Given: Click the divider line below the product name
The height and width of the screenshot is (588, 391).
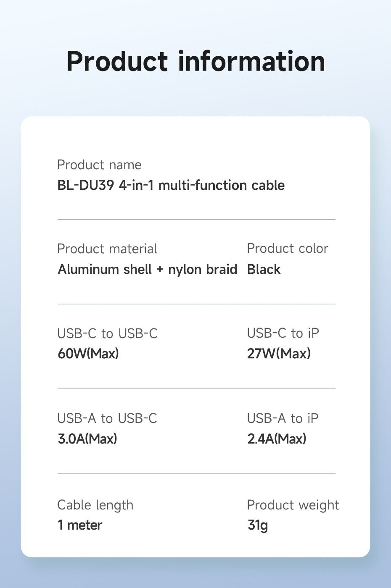Looking at the screenshot, I should [196, 219].
